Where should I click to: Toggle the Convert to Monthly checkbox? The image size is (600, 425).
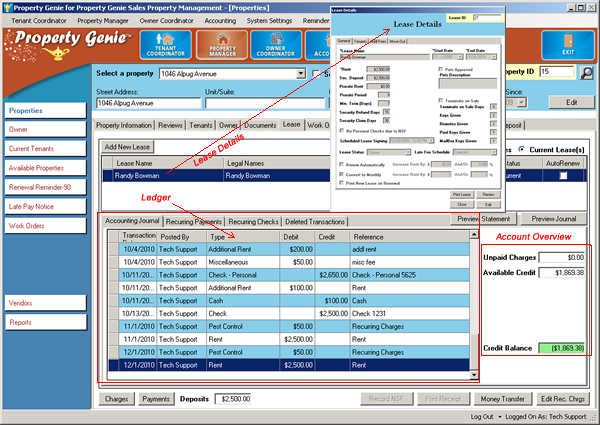point(341,174)
